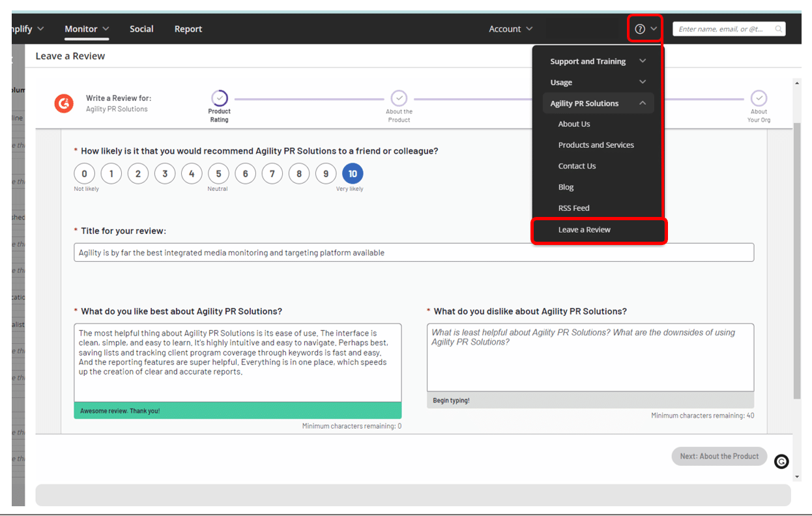Choose Leave a Review menu item
Image resolution: width=812 pixels, height=516 pixels.
click(x=585, y=230)
